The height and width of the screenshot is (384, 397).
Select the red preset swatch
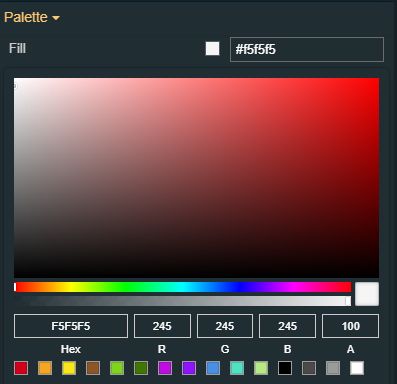21,368
